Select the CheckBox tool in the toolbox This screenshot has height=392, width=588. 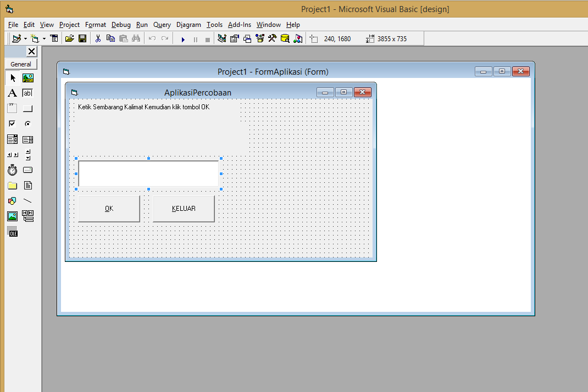12,123
